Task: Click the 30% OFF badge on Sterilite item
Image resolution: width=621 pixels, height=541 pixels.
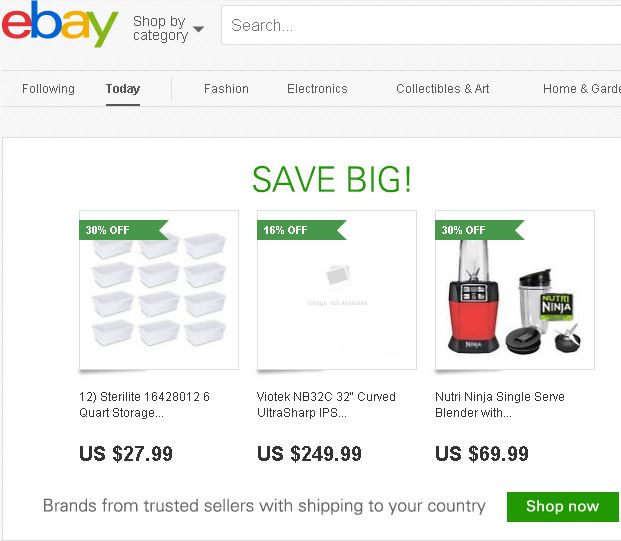Action: [108, 230]
